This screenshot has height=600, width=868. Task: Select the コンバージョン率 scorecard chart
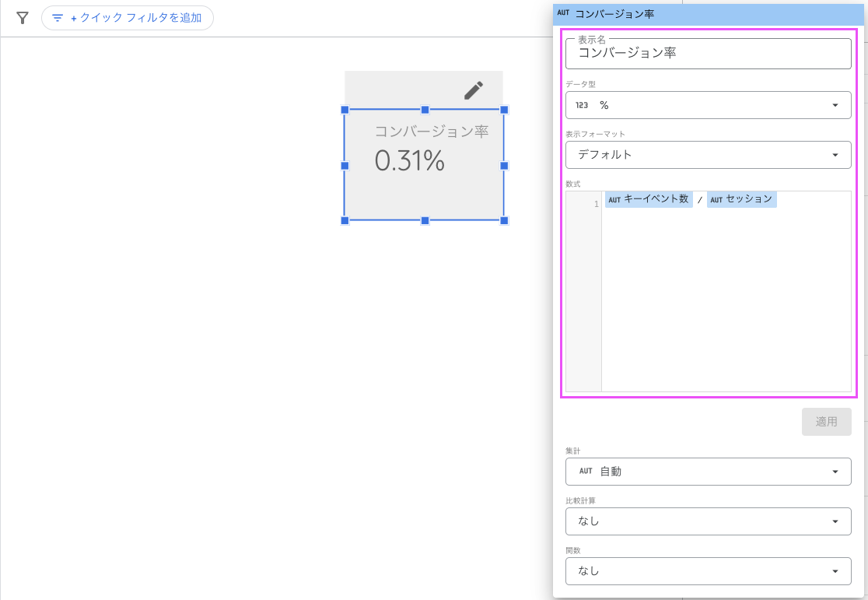coord(424,165)
